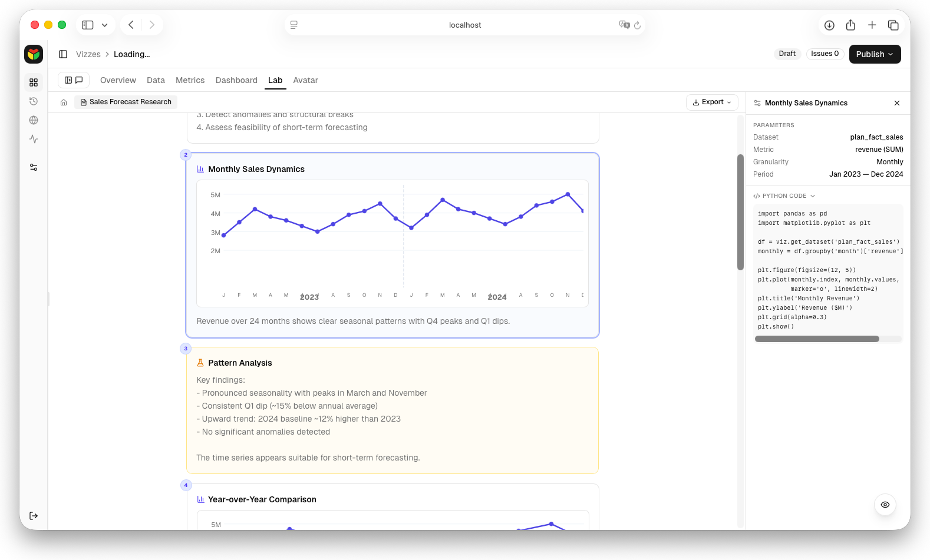Collapse the Python Code section
Viewport: 930px width, 560px height.
pyautogui.click(x=784, y=196)
